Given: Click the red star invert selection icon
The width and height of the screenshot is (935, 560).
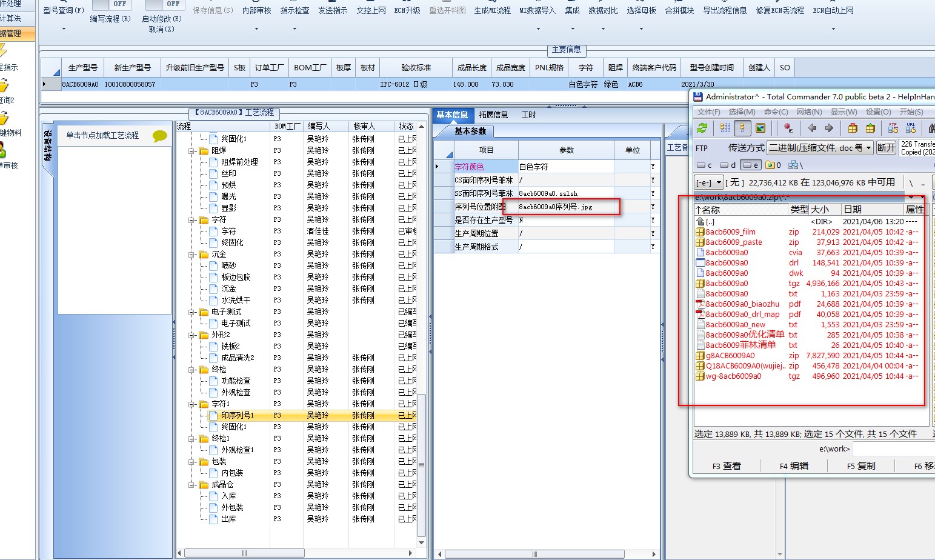Looking at the screenshot, I should [788, 128].
